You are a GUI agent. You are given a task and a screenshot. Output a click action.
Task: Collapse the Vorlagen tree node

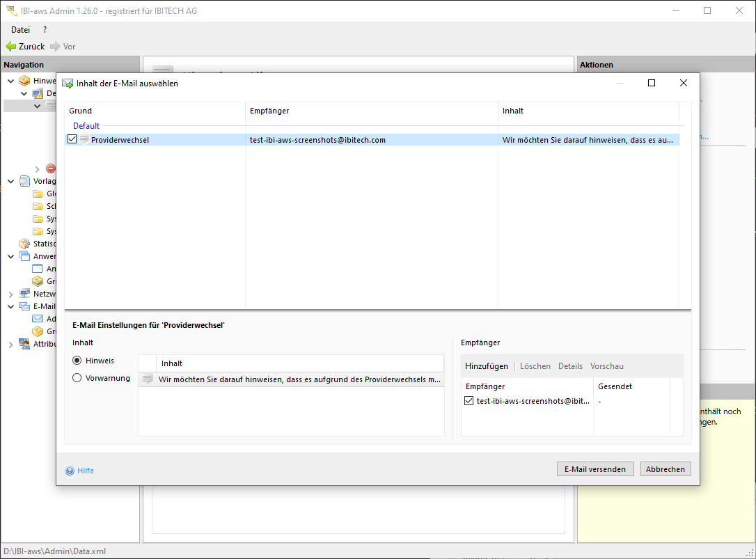pyautogui.click(x=10, y=181)
